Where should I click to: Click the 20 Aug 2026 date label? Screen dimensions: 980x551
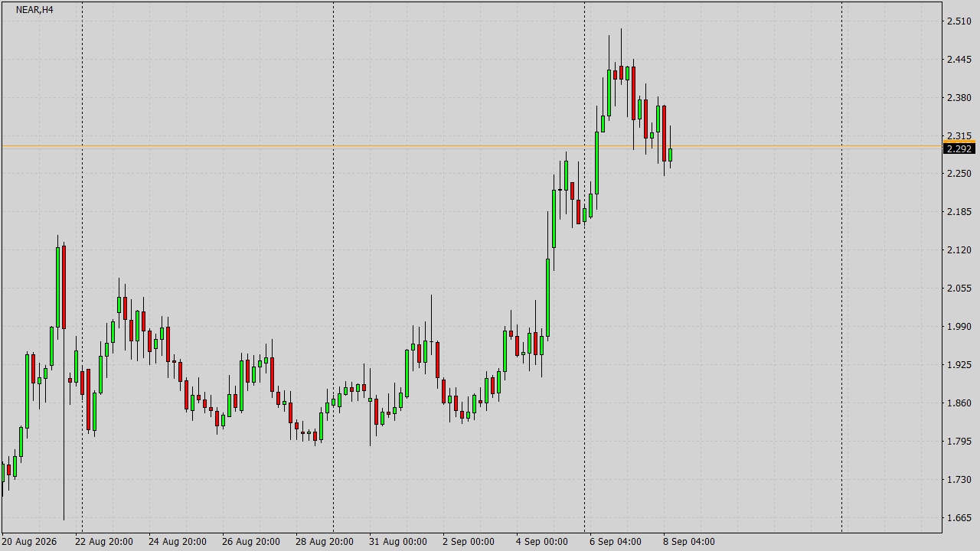30,542
